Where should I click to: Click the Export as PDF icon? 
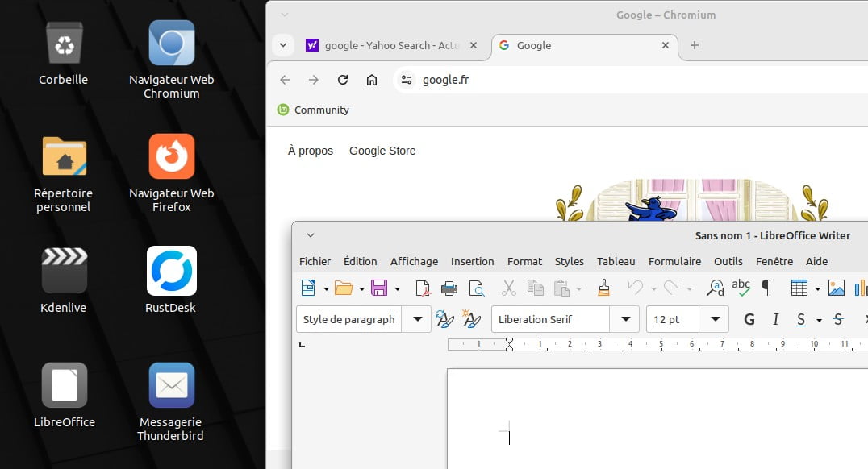click(x=423, y=288)
